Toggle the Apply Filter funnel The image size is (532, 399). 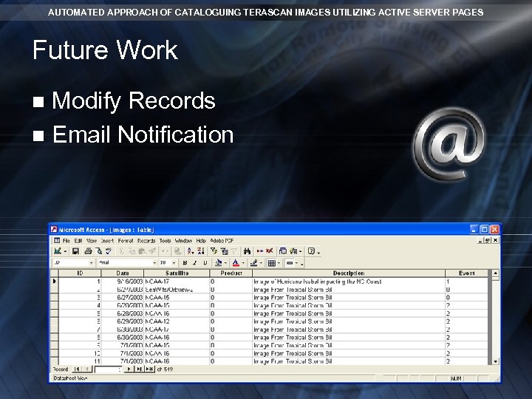coord(234,251)
